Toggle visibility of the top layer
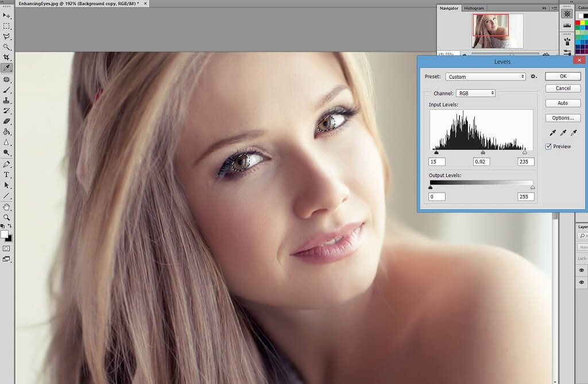This screenshot has width=588, height=384. coord(582,270)
